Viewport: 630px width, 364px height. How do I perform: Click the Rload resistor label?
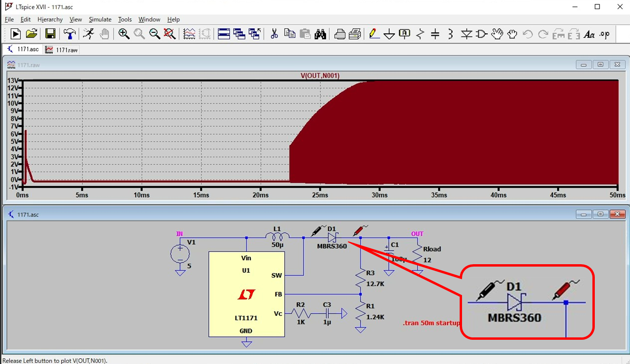432,249
